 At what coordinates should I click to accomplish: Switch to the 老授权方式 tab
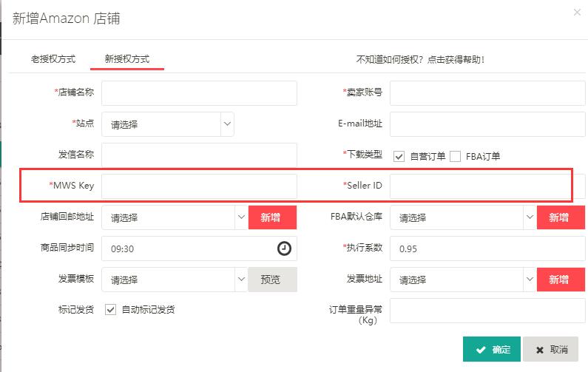[x=53, y=59]
